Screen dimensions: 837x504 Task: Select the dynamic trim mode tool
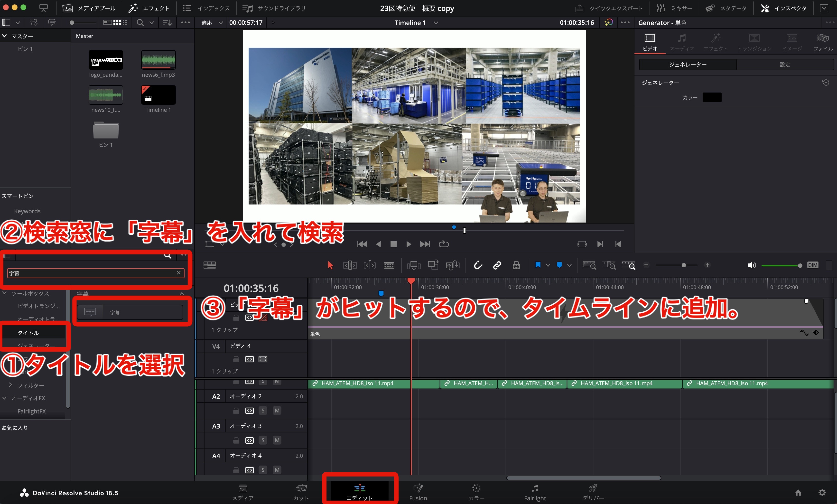pos(369,265)
